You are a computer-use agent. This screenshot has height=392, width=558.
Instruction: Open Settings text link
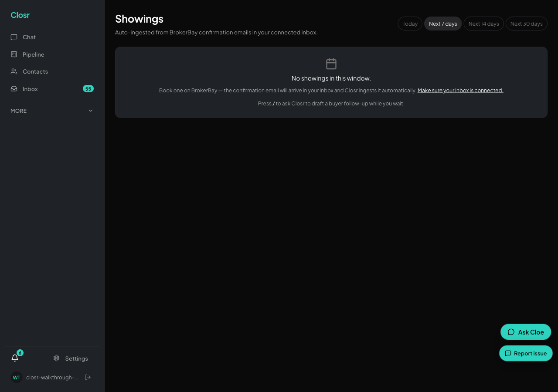pos(77,358)
